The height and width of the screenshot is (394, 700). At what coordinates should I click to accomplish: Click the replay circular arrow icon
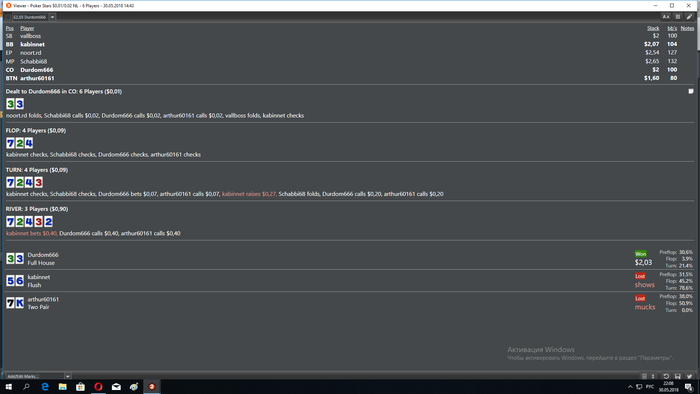(x=666, y=376)
